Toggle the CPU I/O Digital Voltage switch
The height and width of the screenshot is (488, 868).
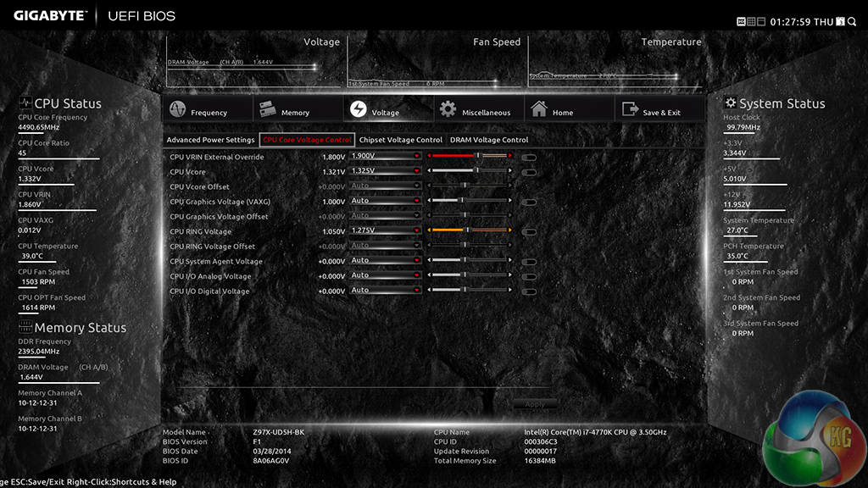(529, 291)
